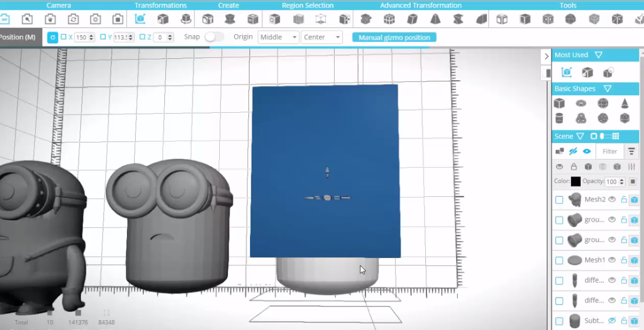The image size is (644, 330).
Task: Select the camera rotate tool
Action: [73, 19]
